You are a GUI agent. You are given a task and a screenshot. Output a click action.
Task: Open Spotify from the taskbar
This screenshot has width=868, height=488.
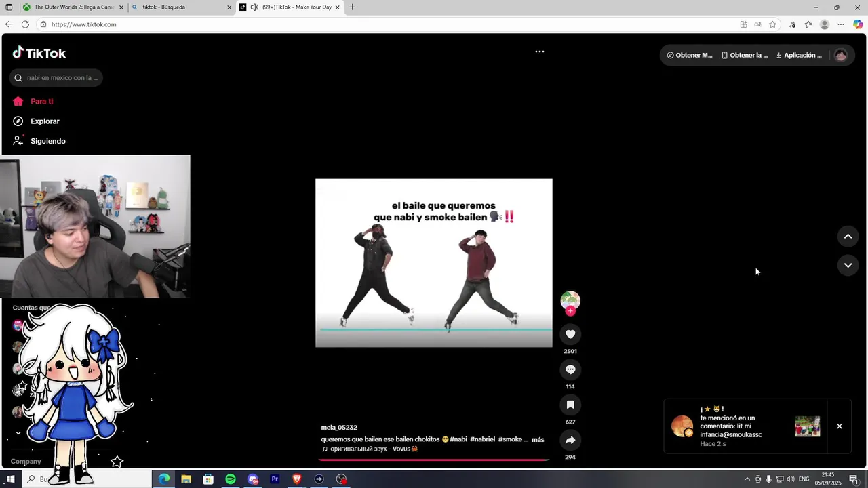pyautogui.click(x=231, y=479)
